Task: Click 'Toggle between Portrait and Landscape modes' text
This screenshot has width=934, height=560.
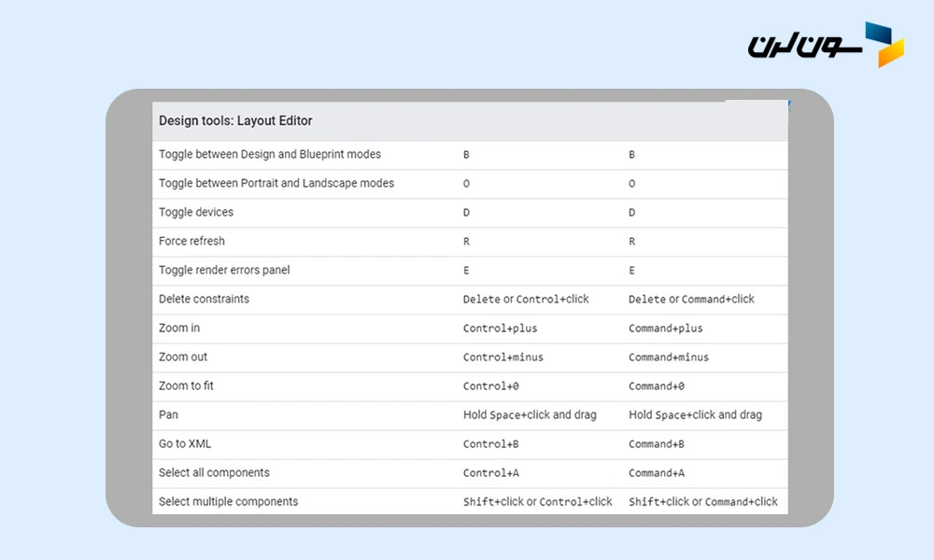Action: tap(276, 183)
